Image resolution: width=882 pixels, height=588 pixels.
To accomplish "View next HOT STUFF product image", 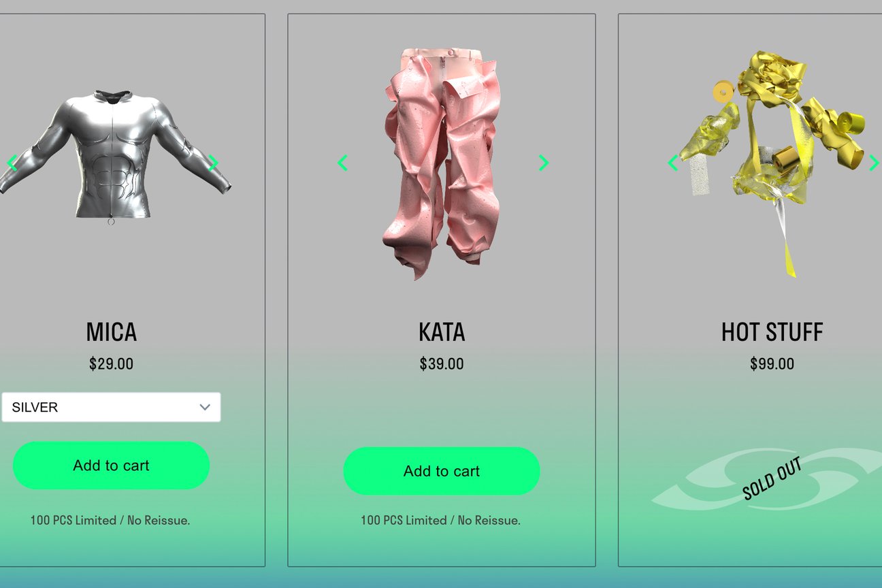I will [874, 163].
